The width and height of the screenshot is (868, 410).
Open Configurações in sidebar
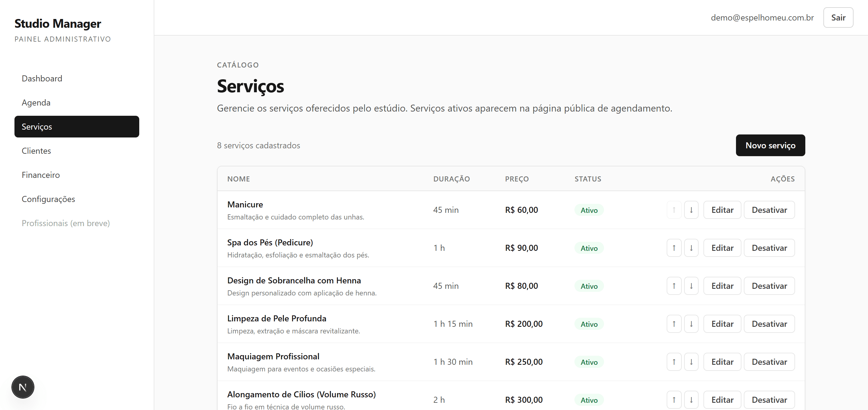click(x=77, y=199)
